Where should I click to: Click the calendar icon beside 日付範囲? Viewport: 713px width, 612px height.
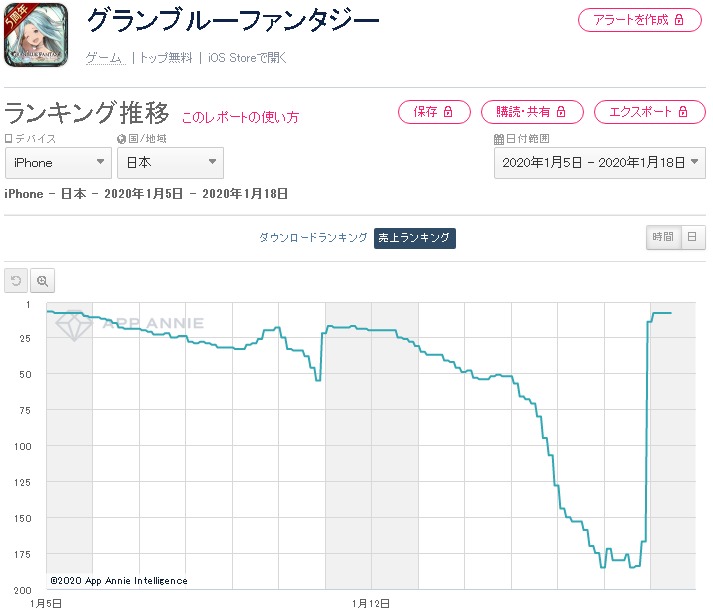(499, 139)
